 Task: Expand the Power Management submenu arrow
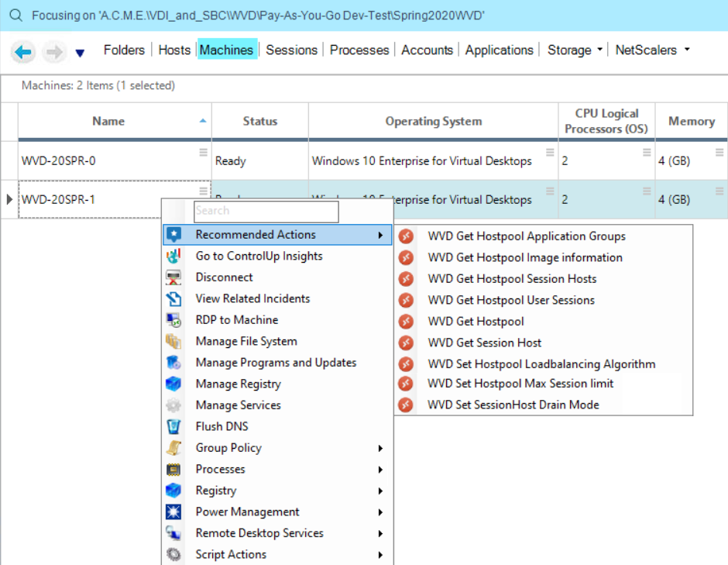click(380, 512)
